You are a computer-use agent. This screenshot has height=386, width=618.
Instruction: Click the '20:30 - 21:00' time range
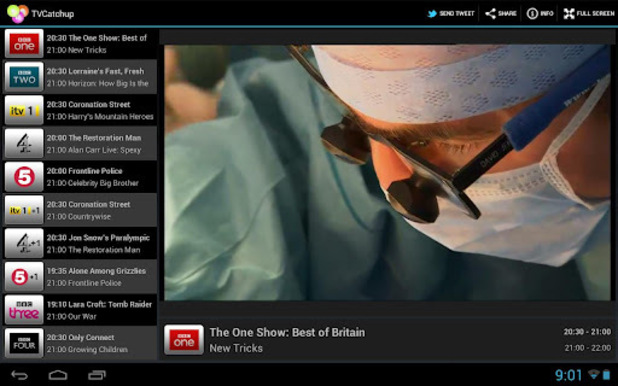pos(587,332)
